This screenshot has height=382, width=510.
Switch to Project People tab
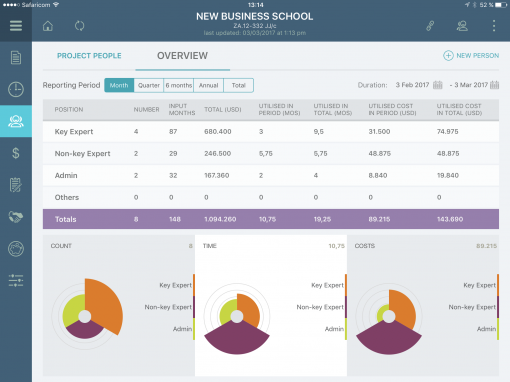click(x=89, y=56)
